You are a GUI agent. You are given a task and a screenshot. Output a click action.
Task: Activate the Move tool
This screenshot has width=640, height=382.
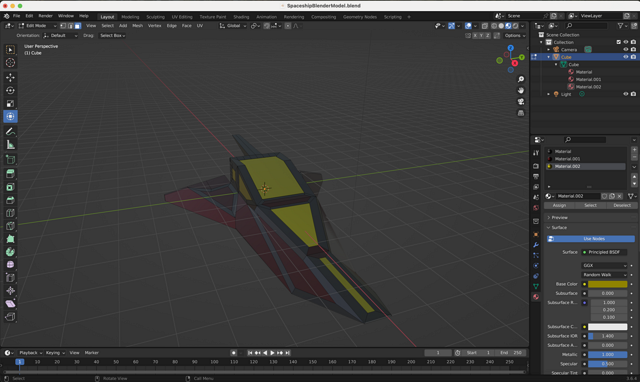coord(10,77)
